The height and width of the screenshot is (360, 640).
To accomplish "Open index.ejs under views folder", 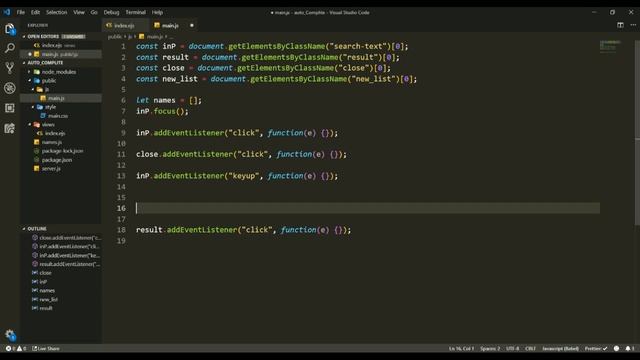I will click(x=55, y=133).
